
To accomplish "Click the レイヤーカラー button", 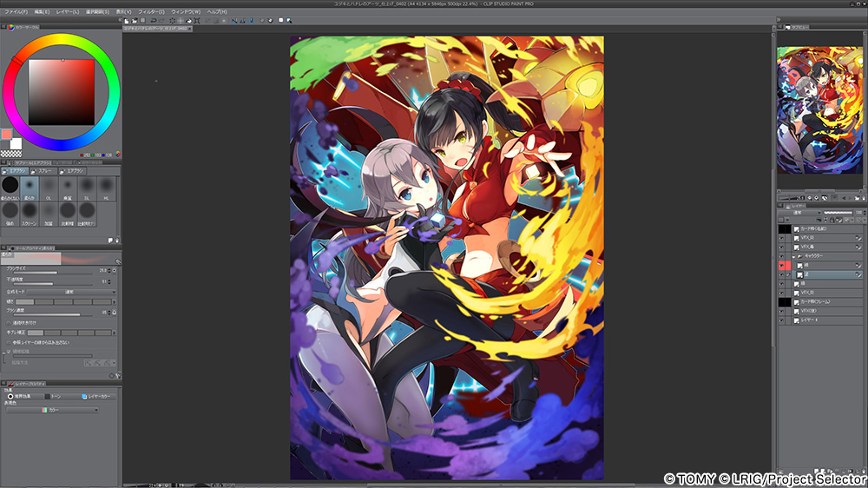I will tap(96, 396).
